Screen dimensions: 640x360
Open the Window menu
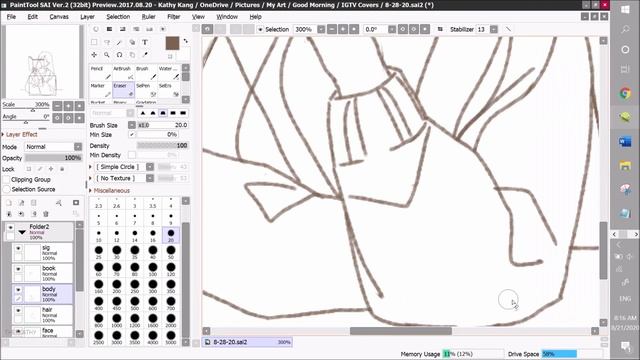coord(227,17)
